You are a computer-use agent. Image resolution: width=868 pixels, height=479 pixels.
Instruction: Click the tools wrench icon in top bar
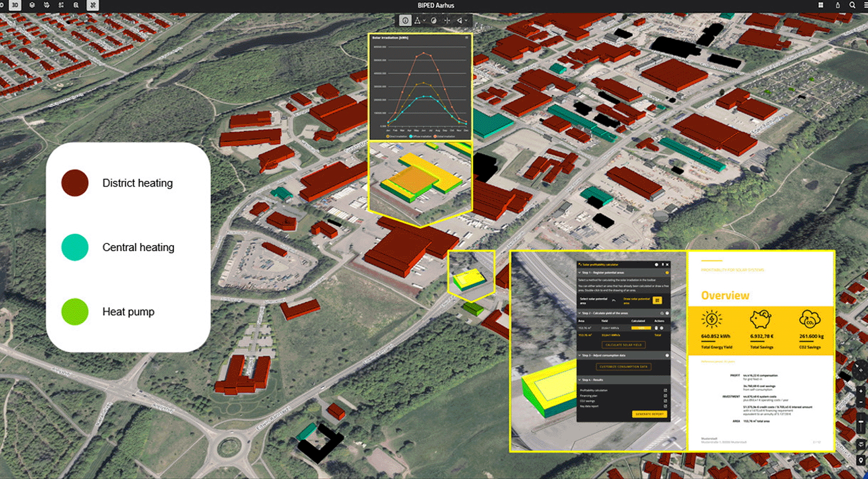pos(93,5)
